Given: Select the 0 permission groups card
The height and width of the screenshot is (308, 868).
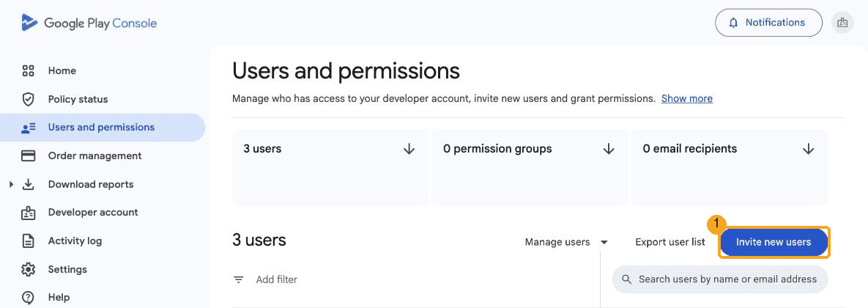Looking at the screenshot, I should tap(529, 167).
